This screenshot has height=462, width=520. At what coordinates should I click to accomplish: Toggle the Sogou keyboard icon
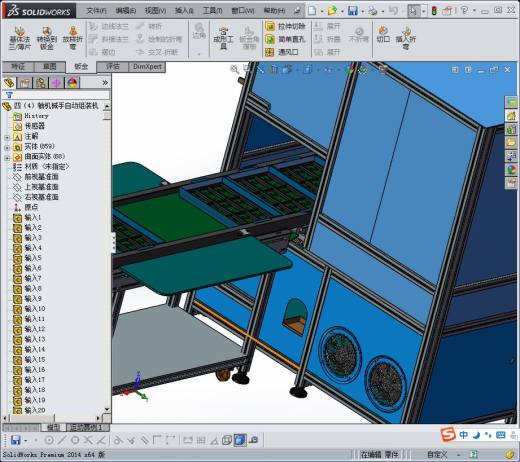click(x=500, y=435)
